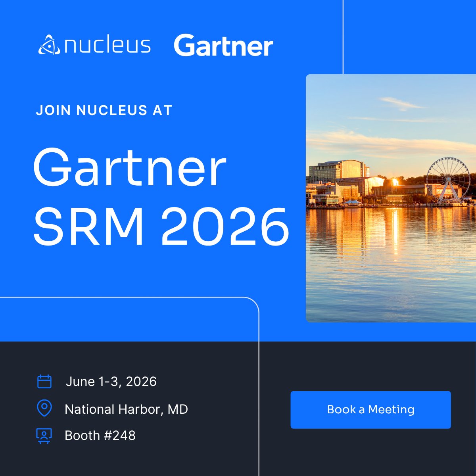Click the Nucleus atom logo icon
Viewport: 476px width, 476px height.
click(49, 45)
